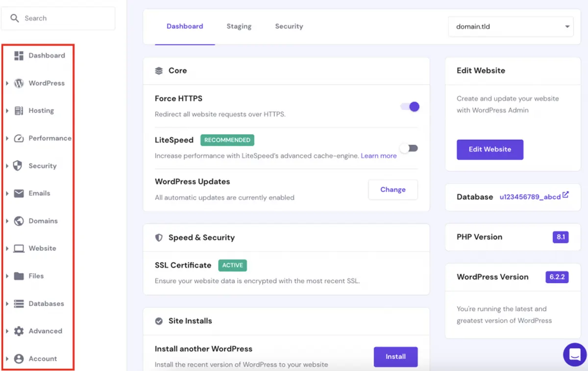Click the Core layers icon
The width and height of the screenshot is (588, 371).
tap(159, 71)
